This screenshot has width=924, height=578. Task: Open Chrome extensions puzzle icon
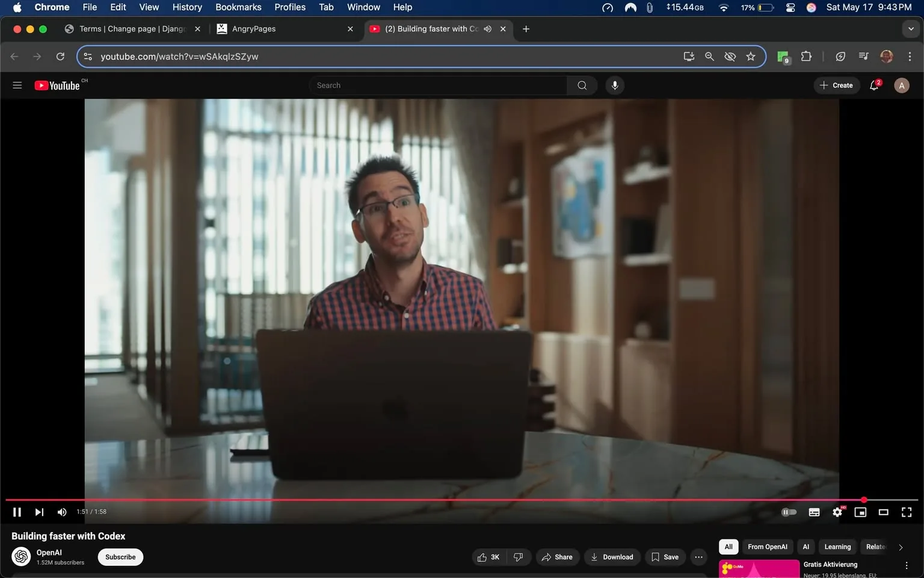pos(806,56)
